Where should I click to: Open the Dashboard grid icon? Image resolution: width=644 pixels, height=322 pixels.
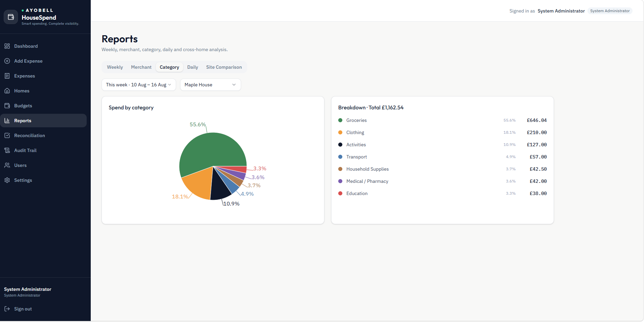(7, 46)
